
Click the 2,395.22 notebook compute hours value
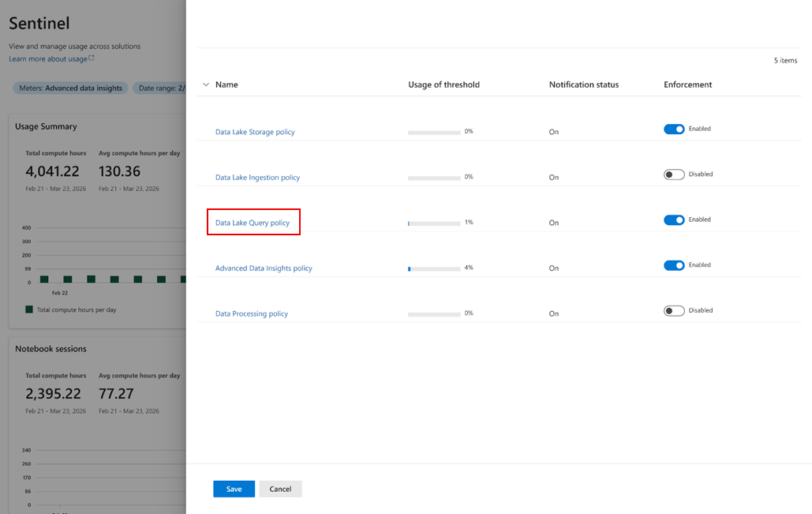click(x=54, y=393)
